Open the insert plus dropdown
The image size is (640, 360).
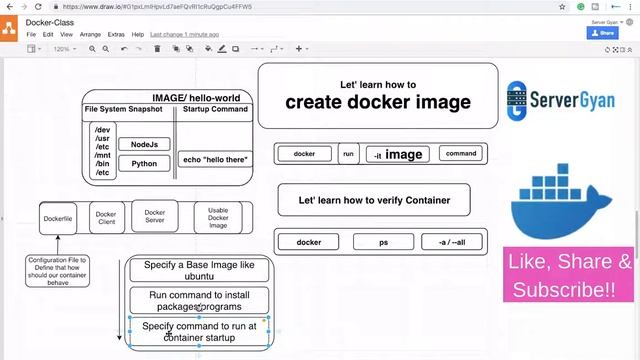point(301,49)
